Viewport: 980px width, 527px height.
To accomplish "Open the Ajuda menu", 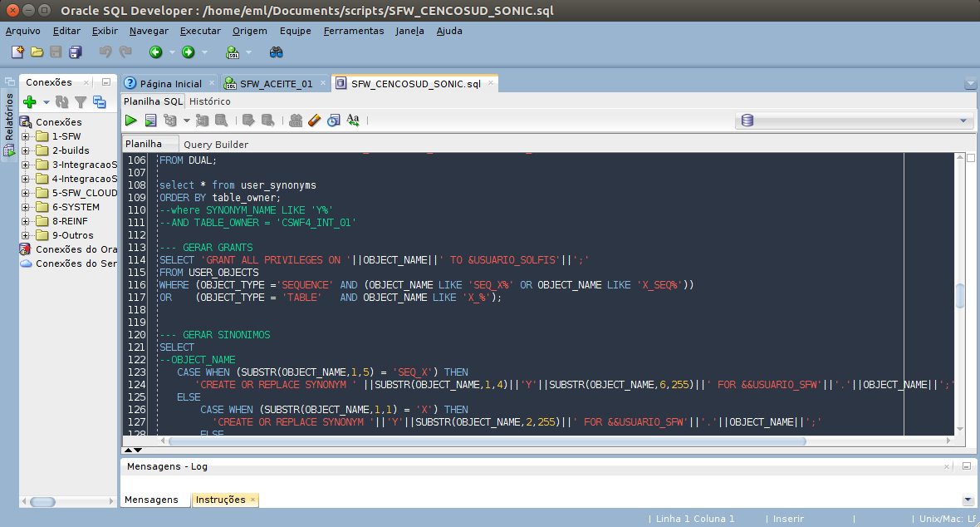I will (449, 31).
